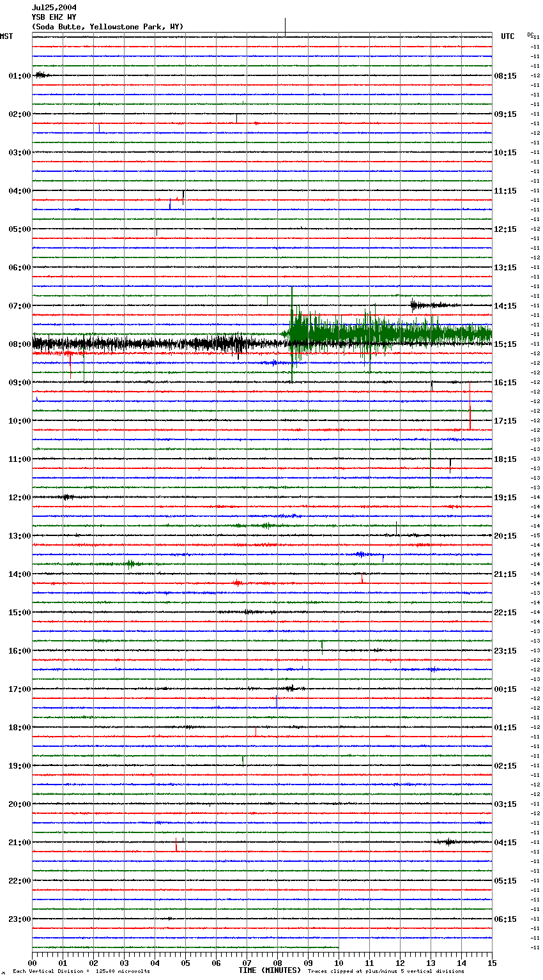Screen dimensions: 543x980
Task: Select the 03:15 UTC time label
Action: [x=505, y=804]
